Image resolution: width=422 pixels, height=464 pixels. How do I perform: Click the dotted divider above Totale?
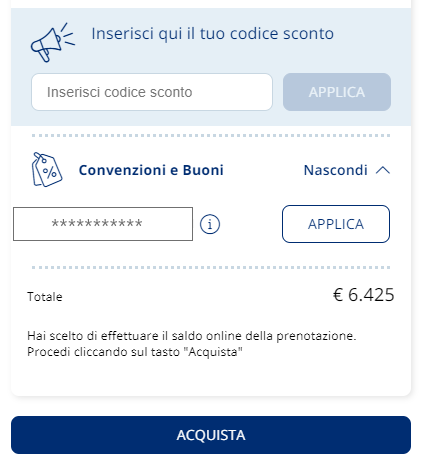211,267
